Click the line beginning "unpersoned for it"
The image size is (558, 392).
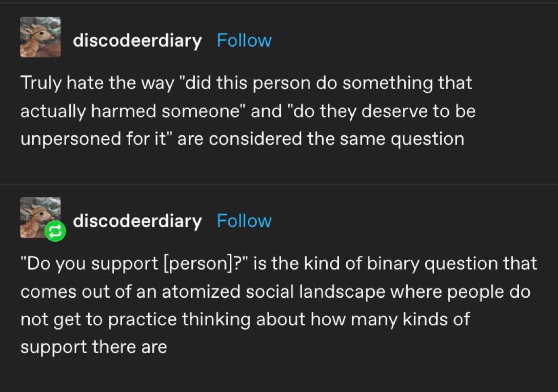pyautogui.click(x=243, y=139)
